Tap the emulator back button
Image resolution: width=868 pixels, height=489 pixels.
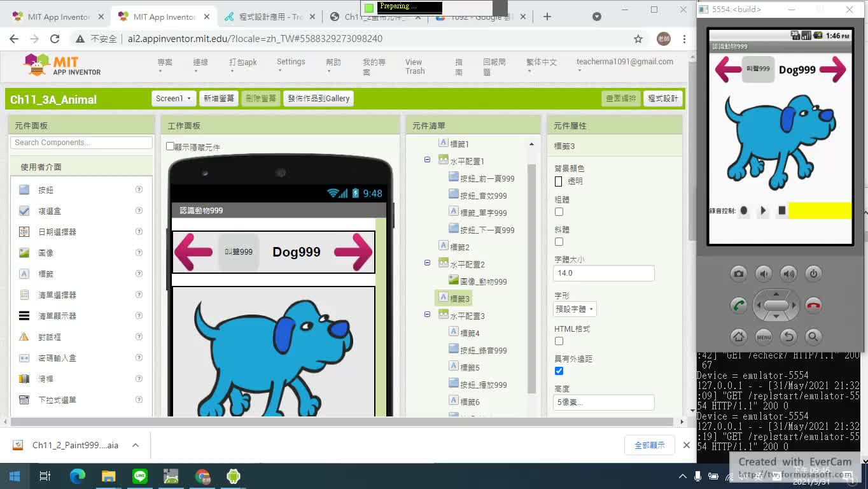coord(788,336)
